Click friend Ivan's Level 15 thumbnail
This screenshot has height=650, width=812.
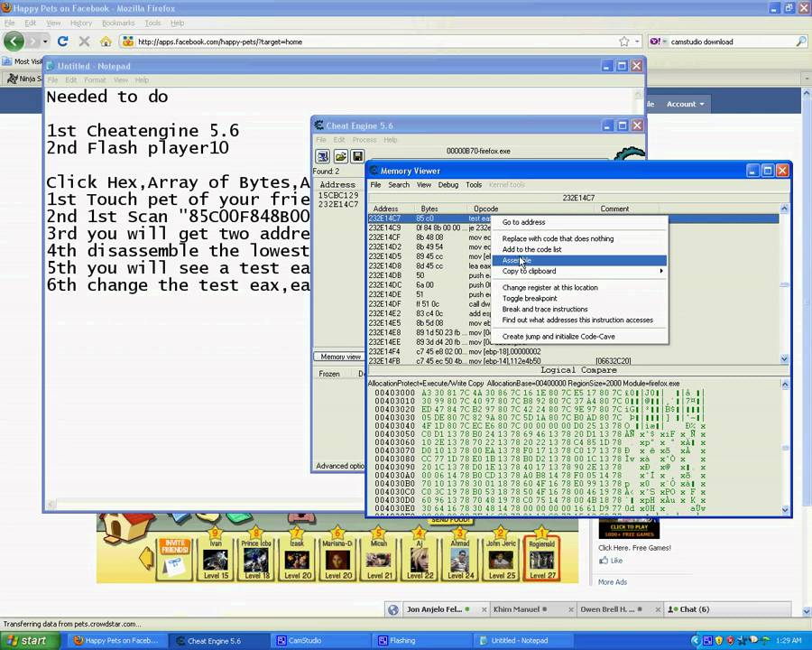(216, 560)
